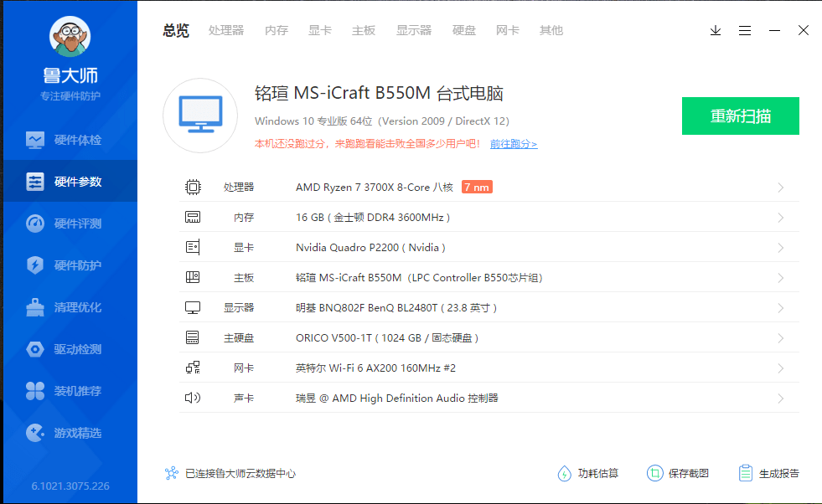
Task: Click the green 重新扫描 button
Action: (x=740, y=116)
